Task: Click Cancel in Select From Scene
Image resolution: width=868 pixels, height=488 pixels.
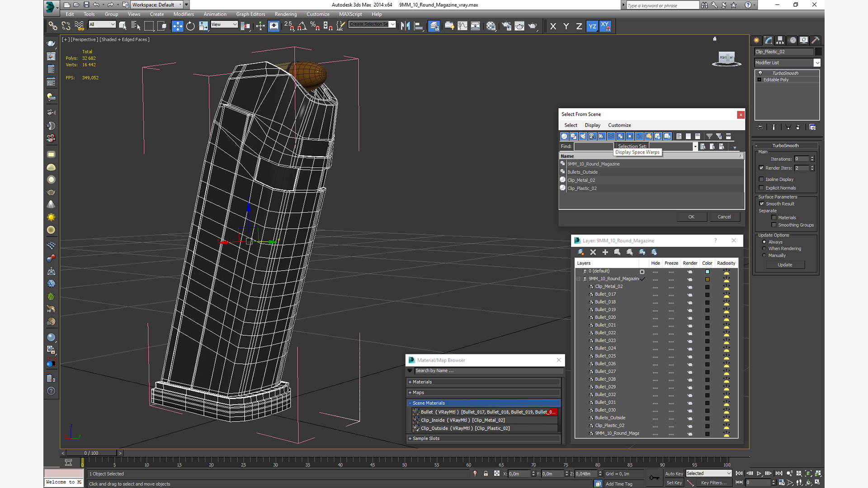Action: click(x=724, y=217)
